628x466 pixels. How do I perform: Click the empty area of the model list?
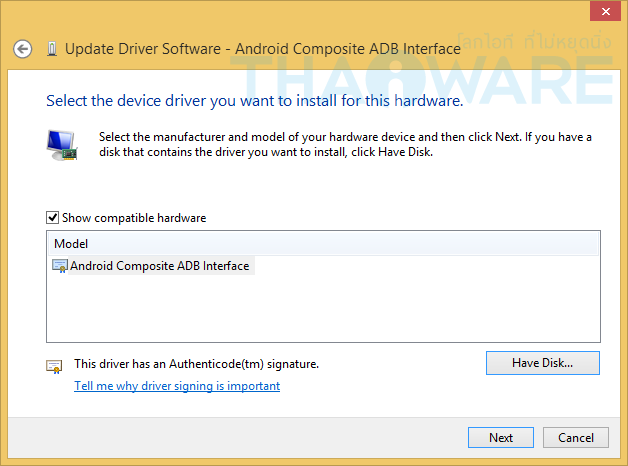point(323,310)
